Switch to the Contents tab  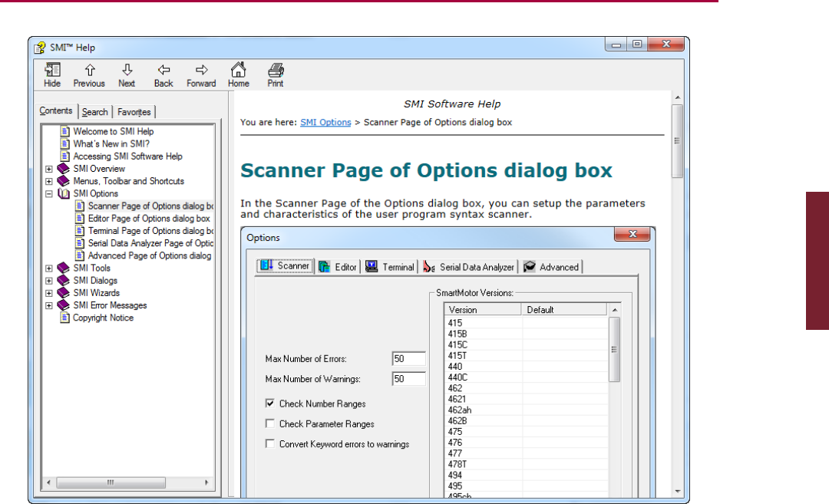point(56,111)
